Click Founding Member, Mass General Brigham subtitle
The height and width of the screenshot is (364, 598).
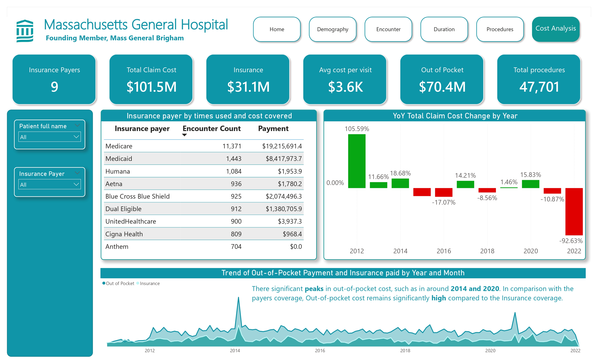tap(115, 38)
